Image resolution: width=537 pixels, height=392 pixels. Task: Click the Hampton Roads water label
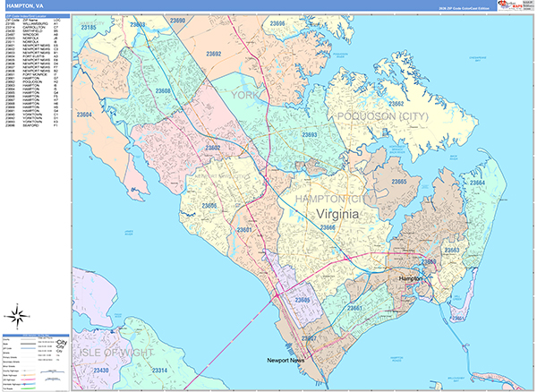click(396, 359)
